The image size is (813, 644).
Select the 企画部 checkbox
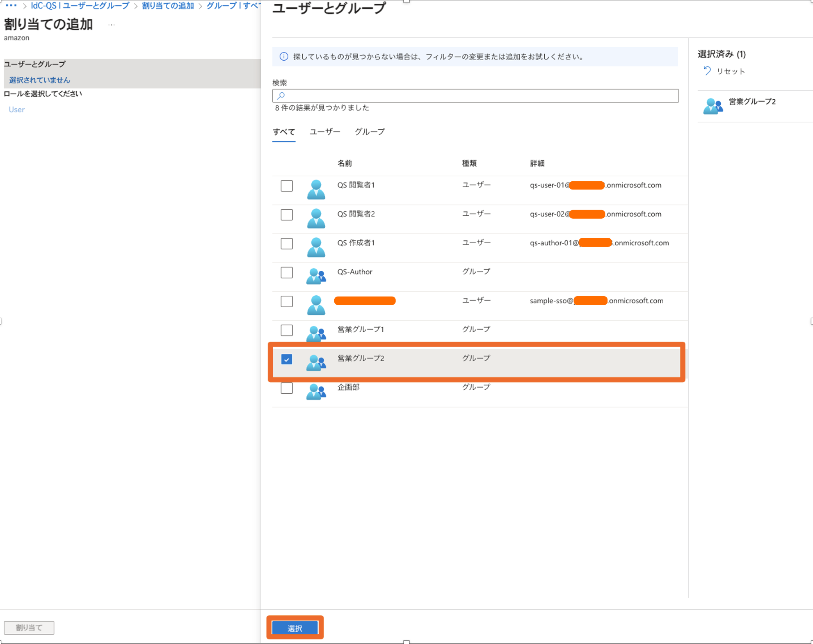pos(287,388)
